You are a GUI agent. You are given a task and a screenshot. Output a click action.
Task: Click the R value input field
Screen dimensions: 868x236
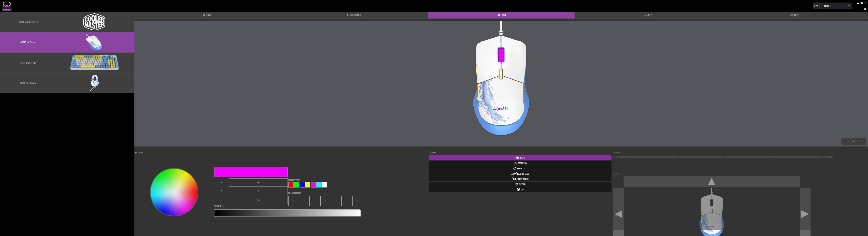[258, 182]
